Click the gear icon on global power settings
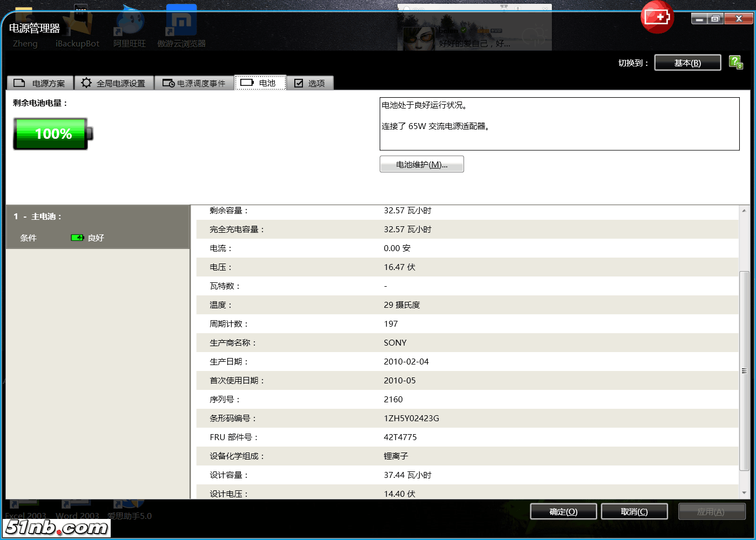756x540 pixels. coord(86,83)
